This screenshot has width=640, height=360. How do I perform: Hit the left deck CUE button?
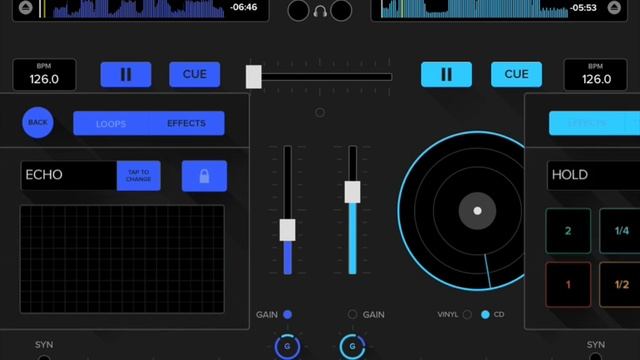(x=195, y=74)
